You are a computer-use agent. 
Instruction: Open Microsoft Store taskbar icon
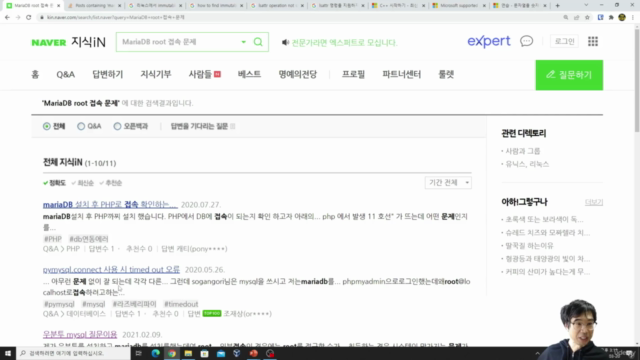click(204, 353)
